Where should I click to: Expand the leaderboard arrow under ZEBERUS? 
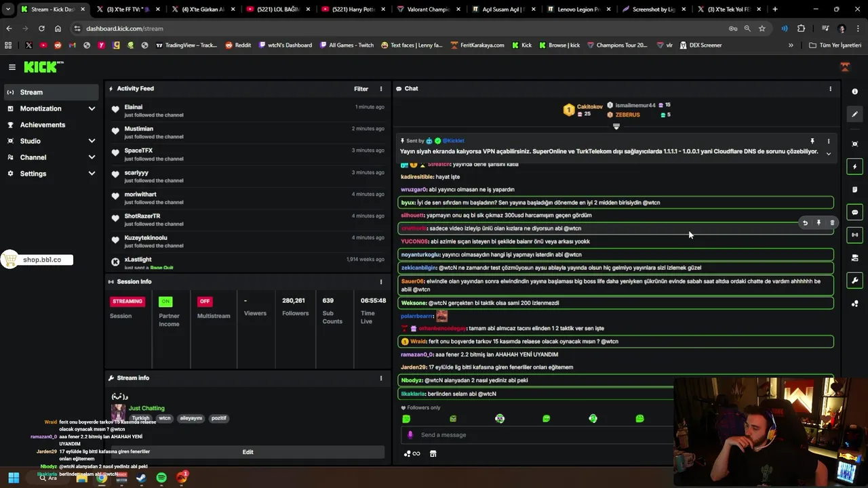click(x=616, y=126)
